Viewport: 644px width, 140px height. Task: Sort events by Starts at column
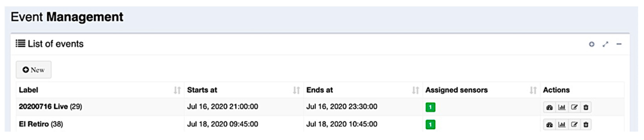click(296, 90)
